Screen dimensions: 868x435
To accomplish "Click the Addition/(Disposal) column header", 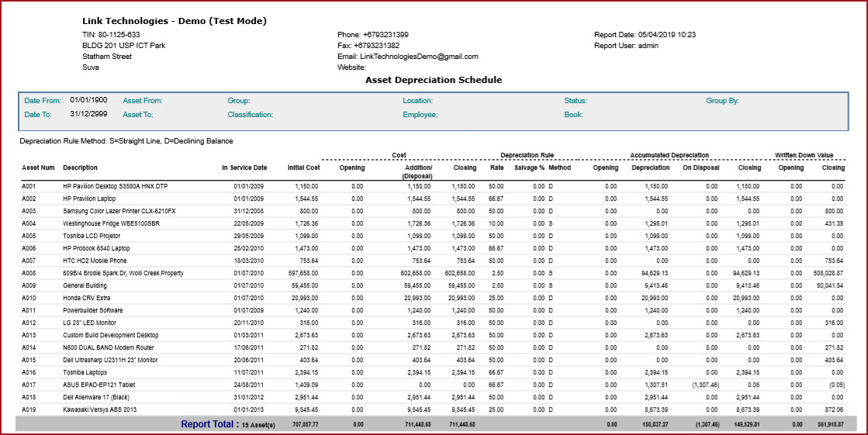I will pos(419,171).
